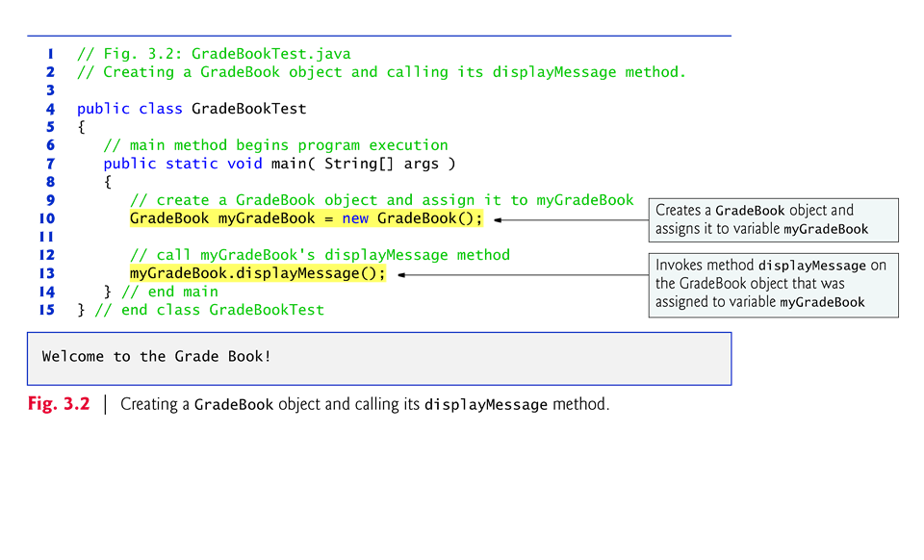Click line number 1 in the gutter

tap(50, 54)
